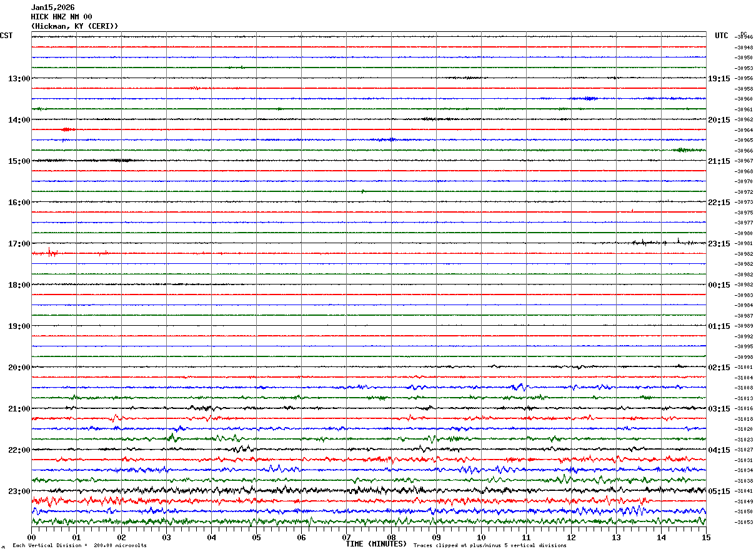
Task: Click the "14:00" CST time label
Action: 19,120
